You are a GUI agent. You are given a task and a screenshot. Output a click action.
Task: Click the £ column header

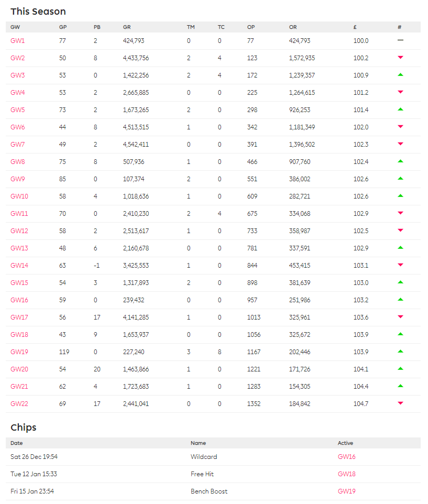355,27
